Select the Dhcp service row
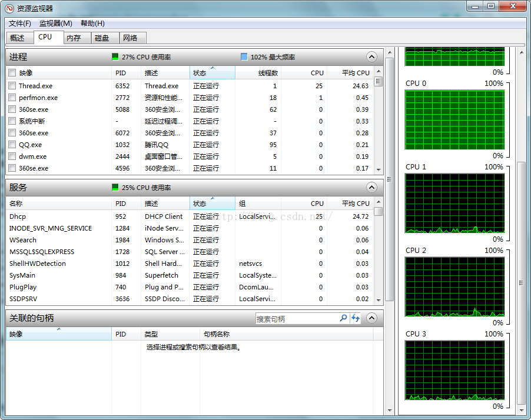This screenshot has width=531, height=420. pos(190,216)
